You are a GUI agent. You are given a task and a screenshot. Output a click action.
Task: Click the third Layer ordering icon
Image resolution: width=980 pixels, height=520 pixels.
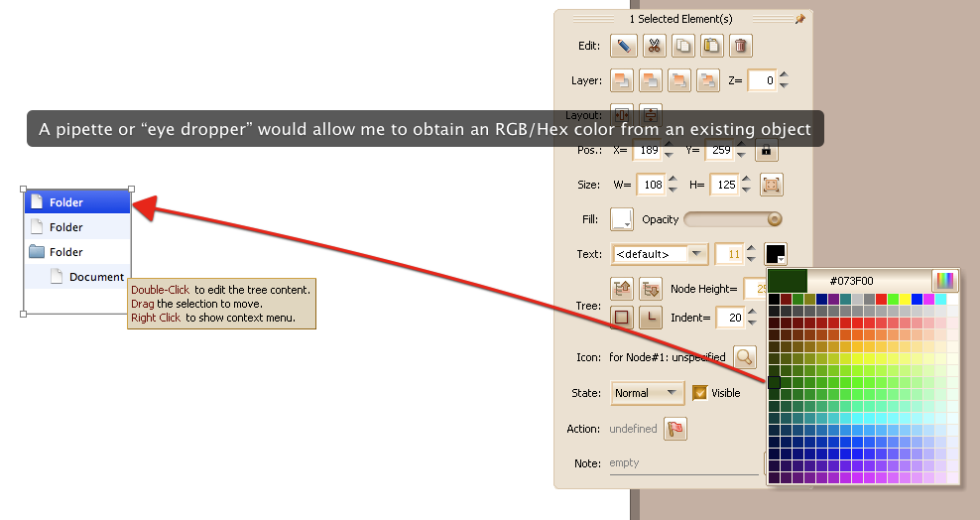pyautogui.click(x=678, y=80)
